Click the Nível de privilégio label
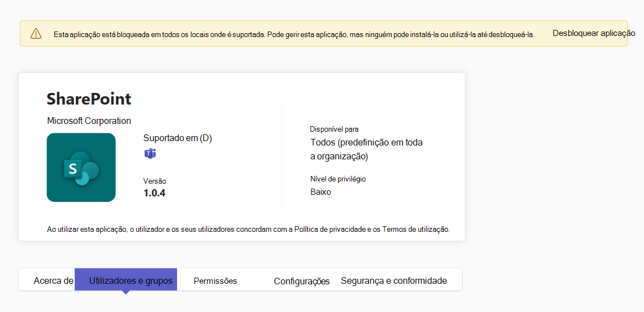Viewport: 644px width, 312px height. (338, 179)
